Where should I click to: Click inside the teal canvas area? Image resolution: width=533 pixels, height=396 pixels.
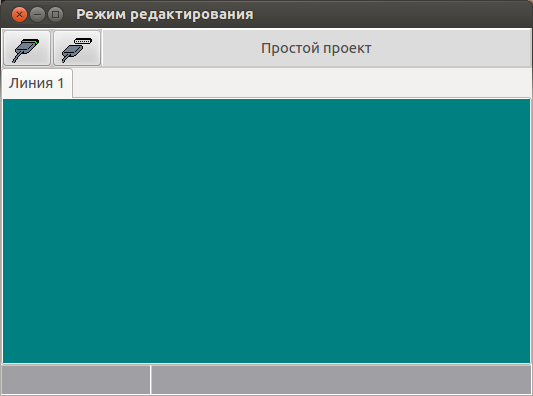click(266, 231)
